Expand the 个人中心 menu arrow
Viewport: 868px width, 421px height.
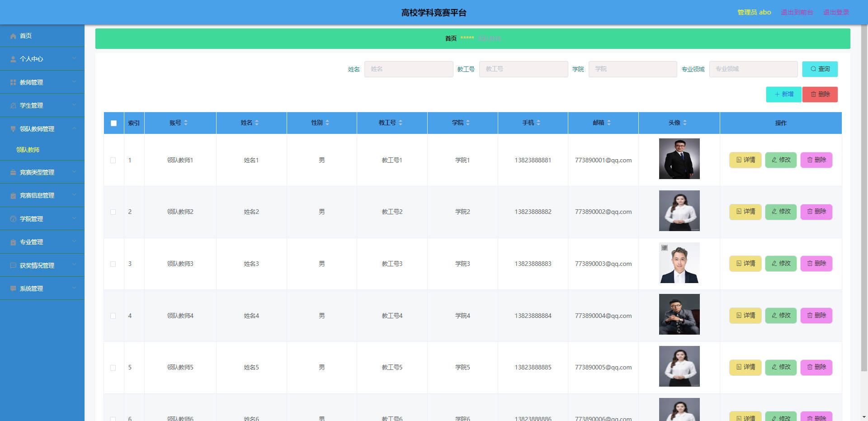(x=74, y=58)
